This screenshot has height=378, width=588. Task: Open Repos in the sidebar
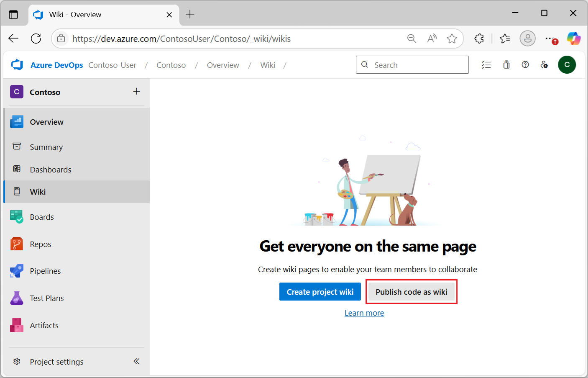(41, 244)
